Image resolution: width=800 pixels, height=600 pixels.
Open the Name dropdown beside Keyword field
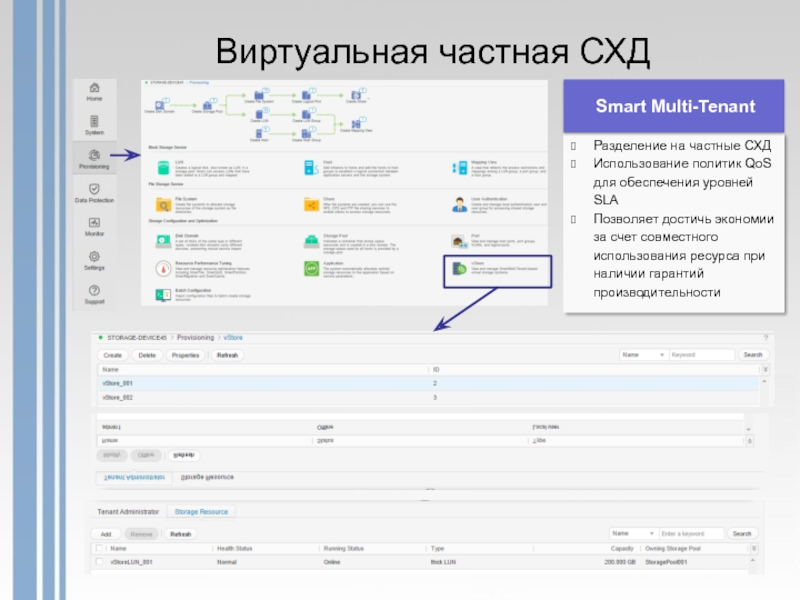[643, 355]
